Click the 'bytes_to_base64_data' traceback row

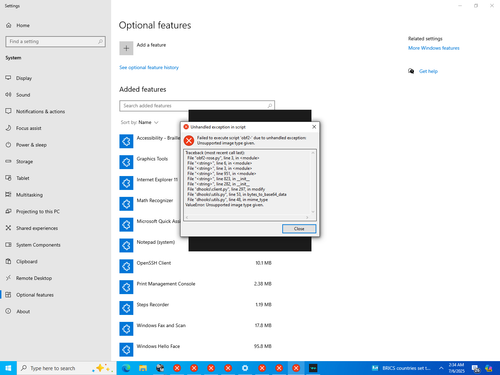coord(237,194)
